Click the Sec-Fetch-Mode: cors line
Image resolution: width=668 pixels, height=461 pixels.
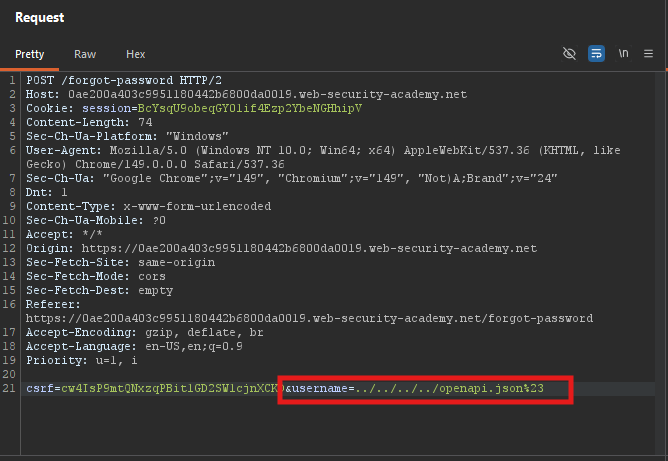point(96,277)
